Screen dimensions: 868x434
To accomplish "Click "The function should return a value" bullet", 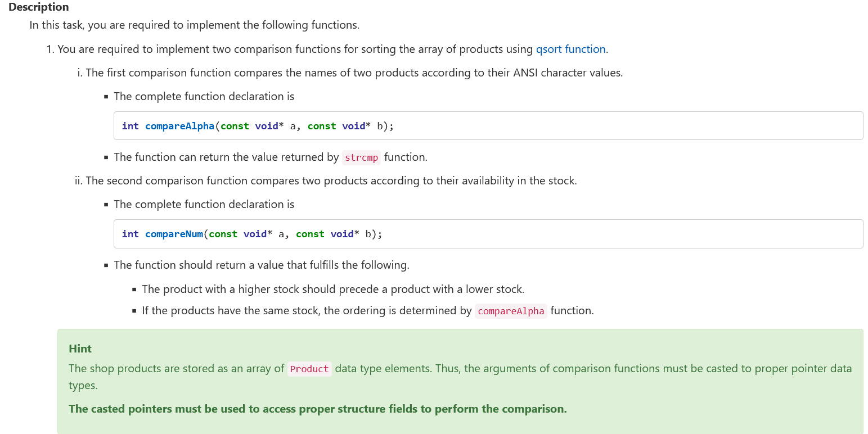I will [261, 265].
